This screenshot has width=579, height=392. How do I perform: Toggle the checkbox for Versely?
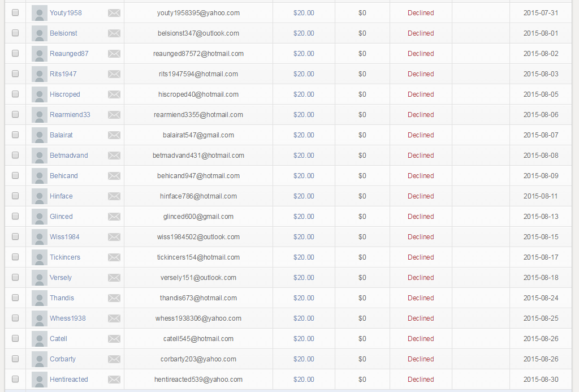pos(15,278)
